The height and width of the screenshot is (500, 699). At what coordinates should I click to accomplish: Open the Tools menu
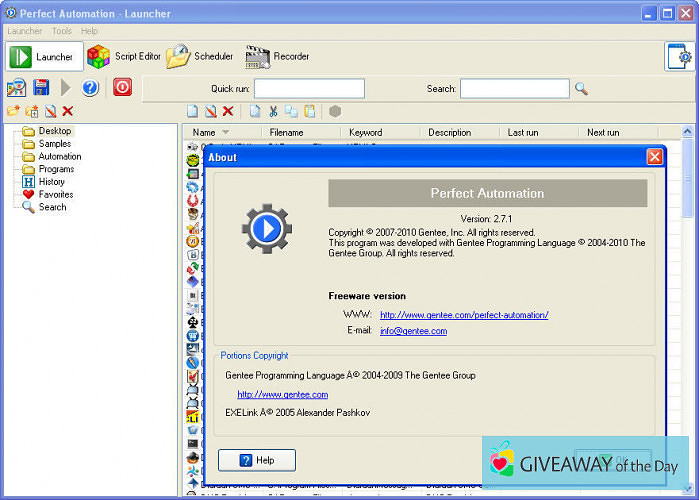61,31
